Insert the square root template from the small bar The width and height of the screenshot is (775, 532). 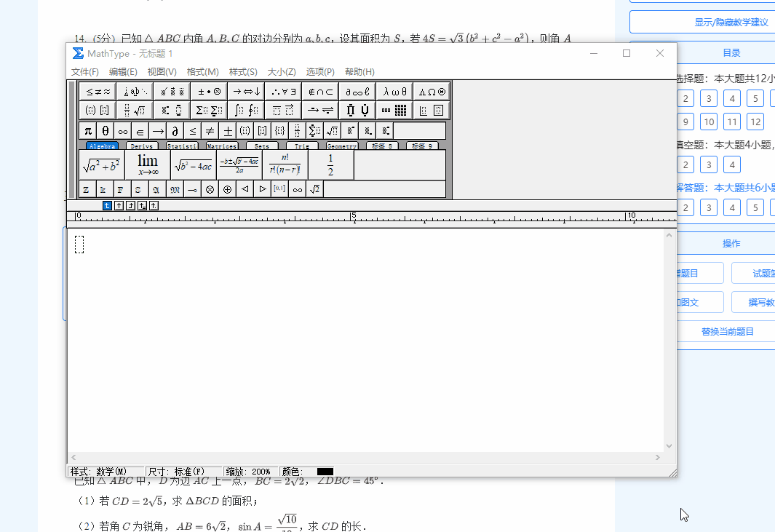coord(332,131)
